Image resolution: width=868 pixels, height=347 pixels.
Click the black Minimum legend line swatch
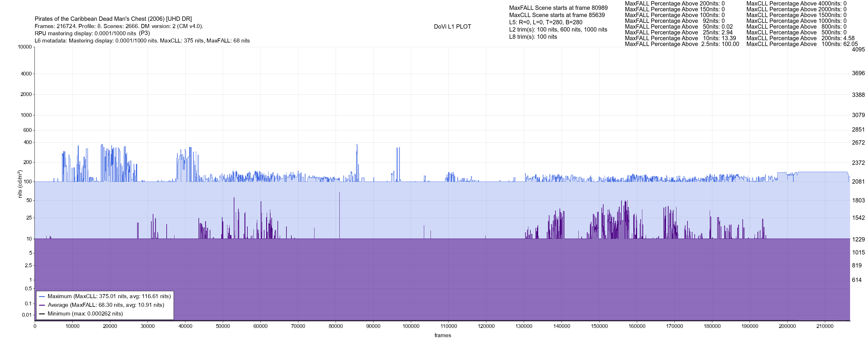coord(42,314)
